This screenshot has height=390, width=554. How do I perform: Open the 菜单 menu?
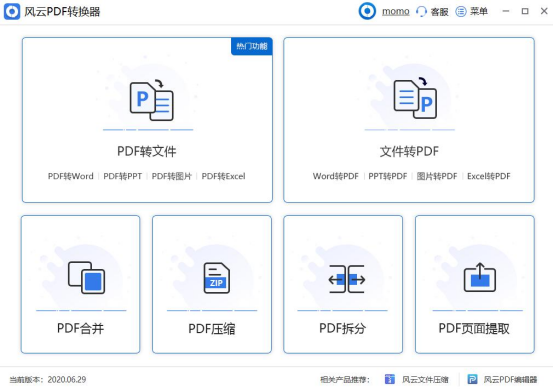479,12
